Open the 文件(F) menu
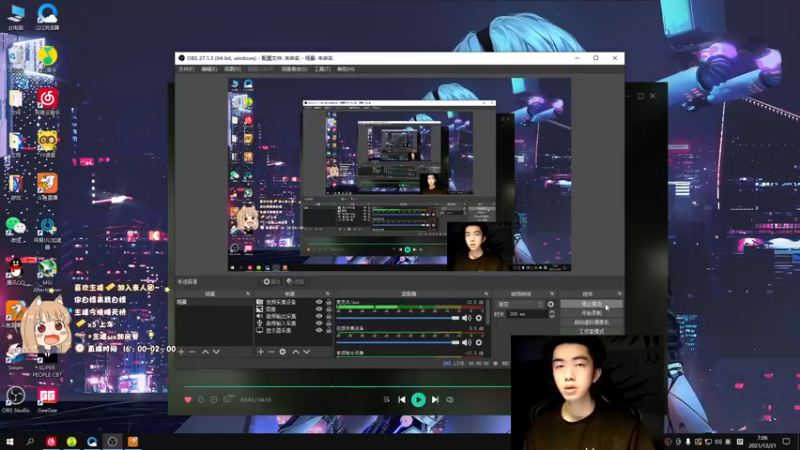 (186, 69)
